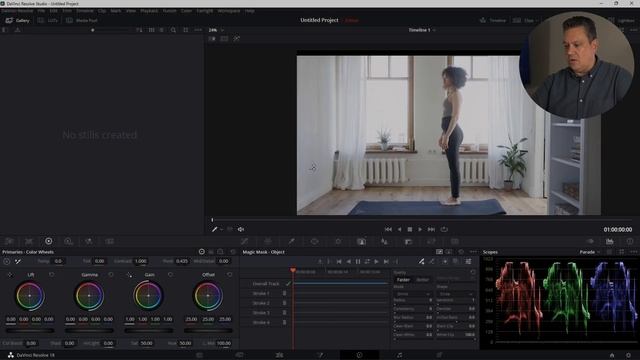
Task: Open the LUTs panel
Action: coord(48,20)
